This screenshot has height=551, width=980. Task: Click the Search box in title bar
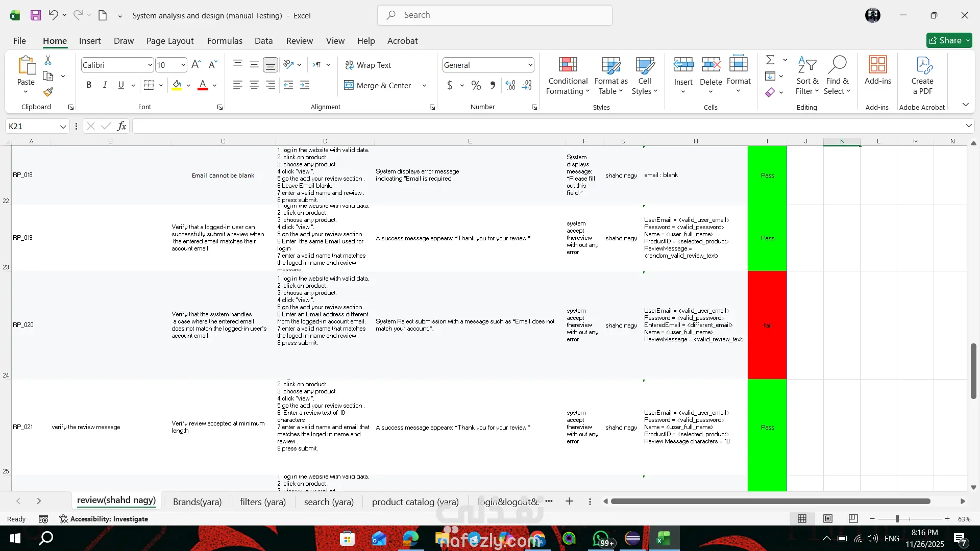495,15
